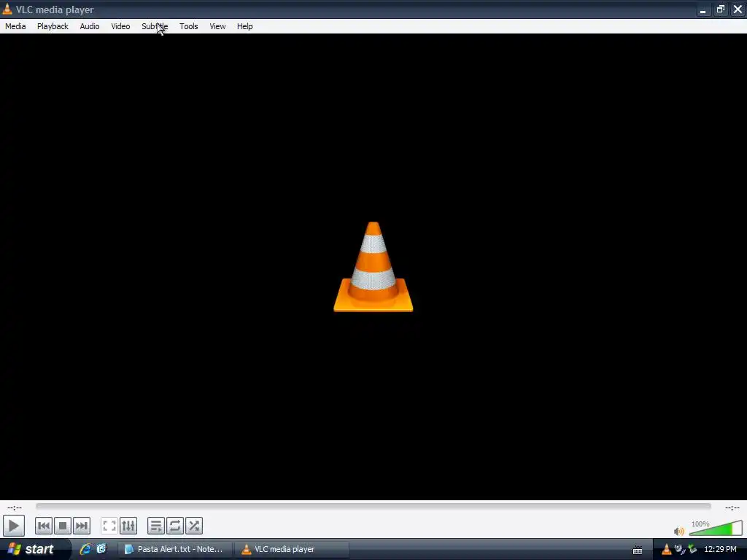Open the Help menu
Image resolution: width=747 pixels, height=560 pixels.
point(245,26)
